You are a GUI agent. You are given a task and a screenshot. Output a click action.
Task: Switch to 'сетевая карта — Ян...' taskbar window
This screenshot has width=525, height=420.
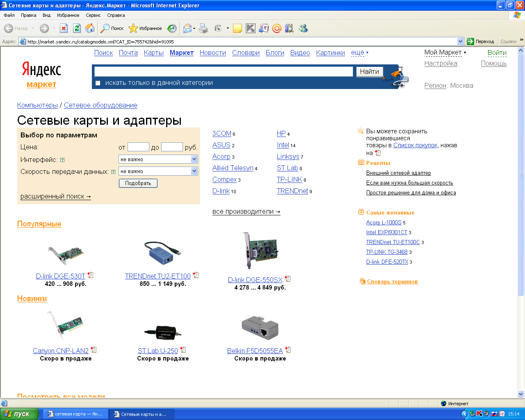[x=76, y=414]
